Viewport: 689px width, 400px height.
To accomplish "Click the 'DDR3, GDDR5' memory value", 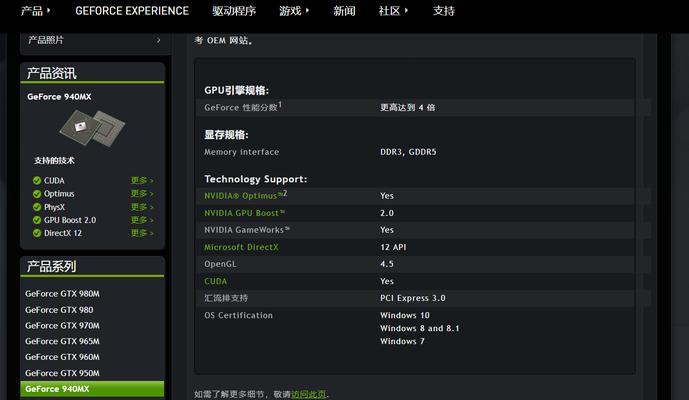I will tap(408, 152).
